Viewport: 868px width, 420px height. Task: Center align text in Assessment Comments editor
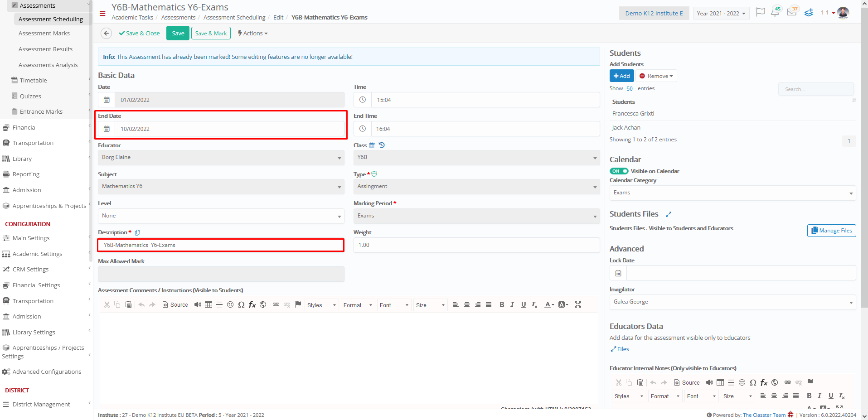click(x=467, y=304)
